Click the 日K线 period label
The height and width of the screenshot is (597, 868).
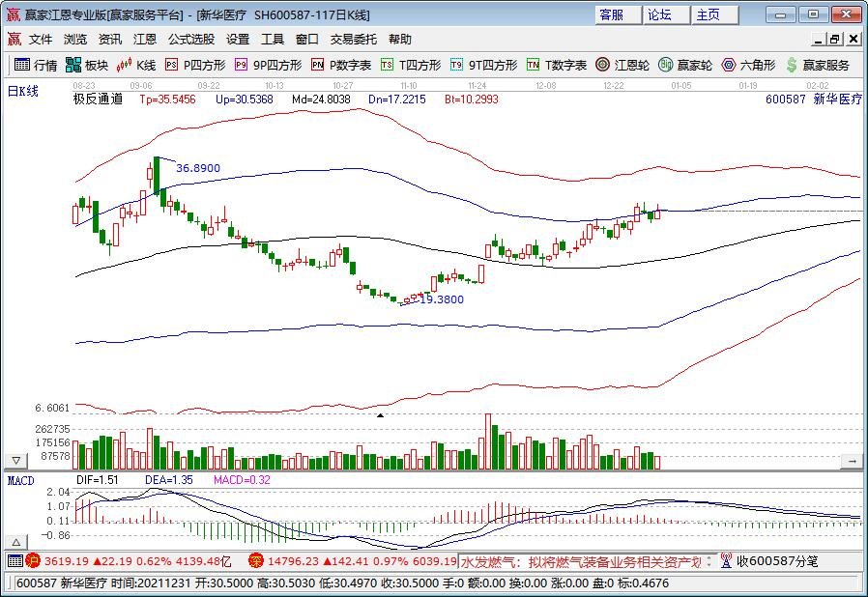click(23, 92)
